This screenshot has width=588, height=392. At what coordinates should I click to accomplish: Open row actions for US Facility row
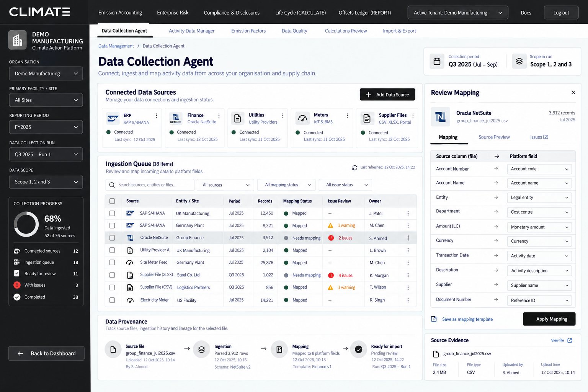pyautogui.click(x=408, y=301)
